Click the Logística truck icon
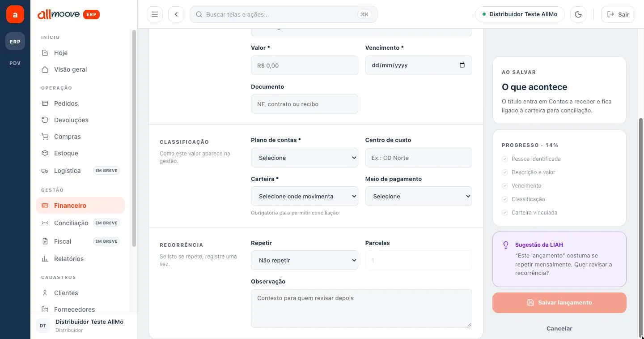 (45, 171)
